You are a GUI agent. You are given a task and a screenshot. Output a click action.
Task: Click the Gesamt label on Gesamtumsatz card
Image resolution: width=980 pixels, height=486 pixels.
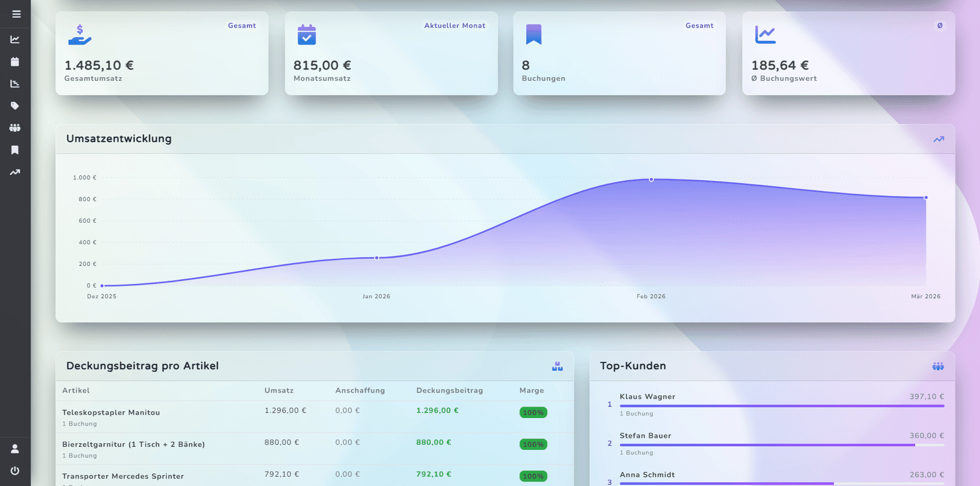coord(242,26)
